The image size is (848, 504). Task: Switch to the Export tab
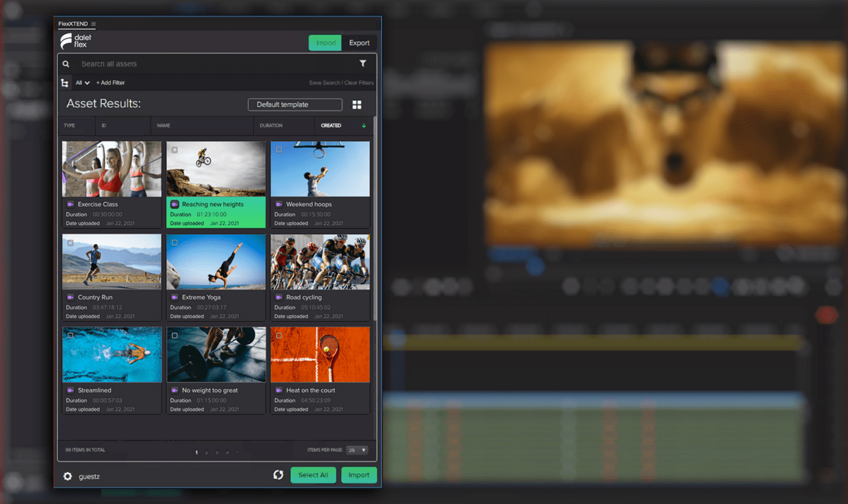[359, 43]
